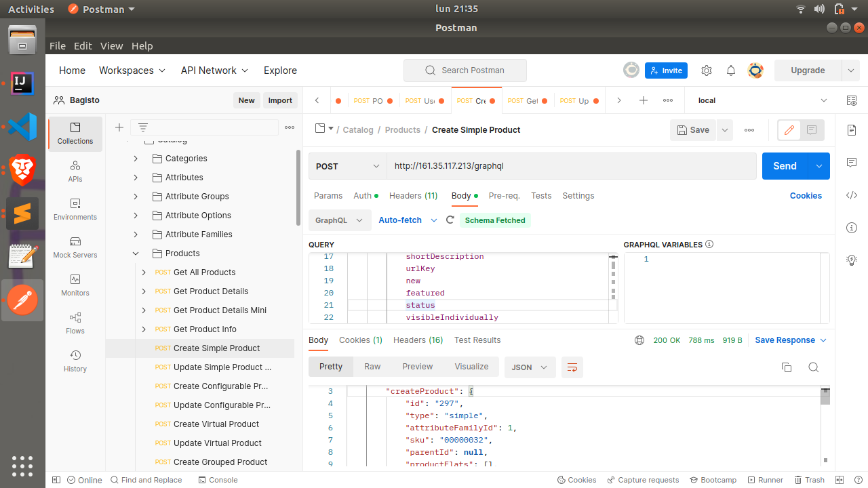Switch to the Pre-req. tab
Viewport: 868px width, 488px height.
tap(504, 196)
